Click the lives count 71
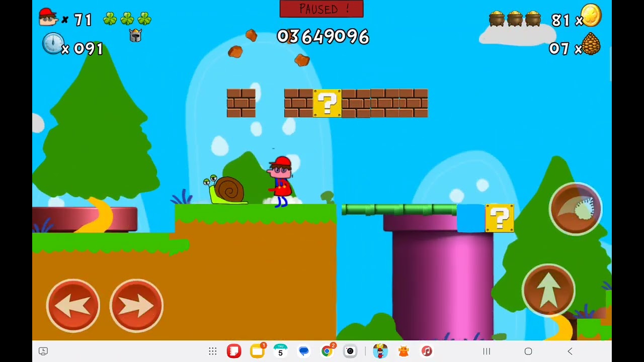This screenshot has width=644, height=362. tap(83, 20)
